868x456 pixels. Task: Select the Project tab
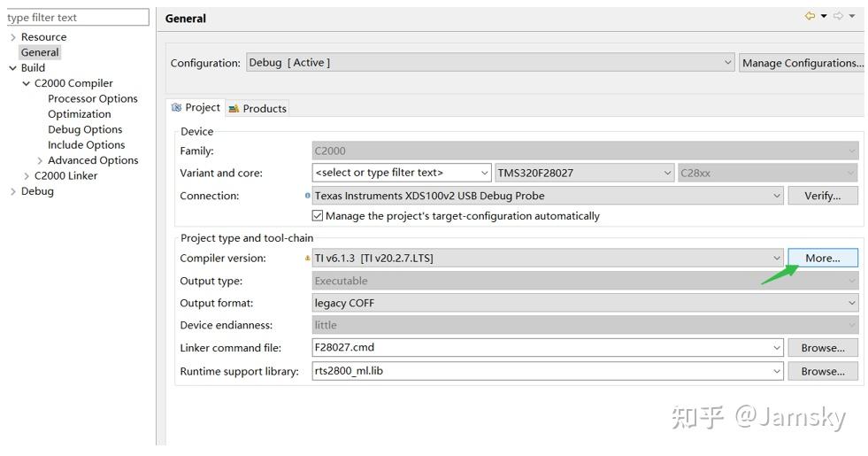[x=196, y=108]
